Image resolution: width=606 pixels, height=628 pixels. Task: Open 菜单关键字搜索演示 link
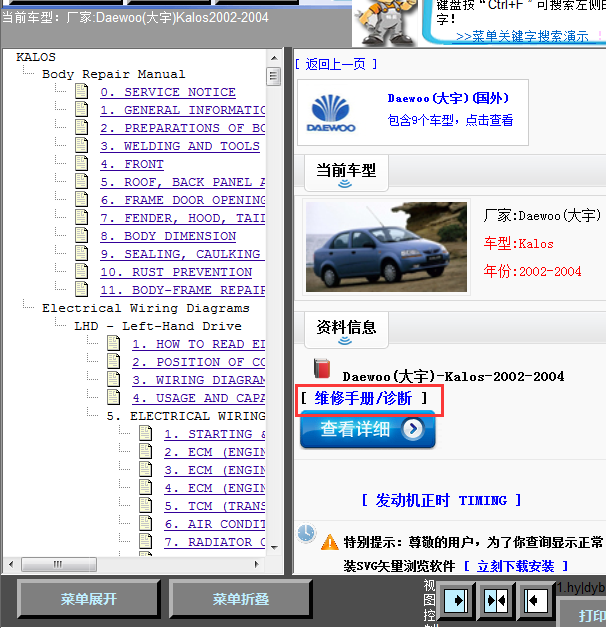click(522, 36)
